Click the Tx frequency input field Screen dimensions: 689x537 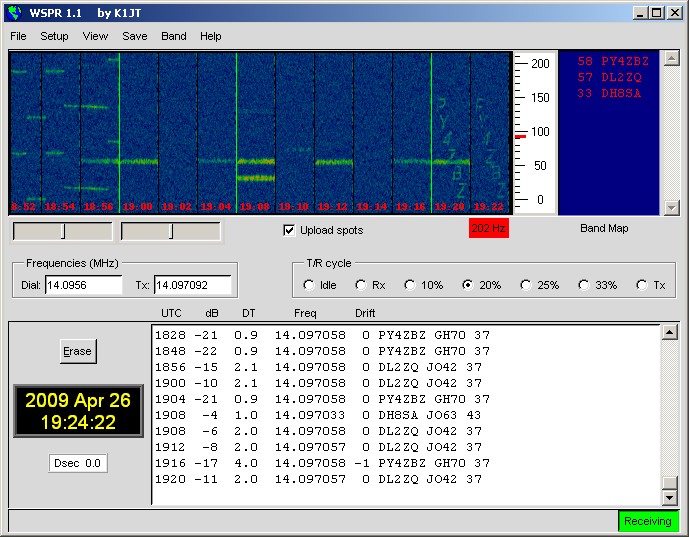(x=192, y=286)
